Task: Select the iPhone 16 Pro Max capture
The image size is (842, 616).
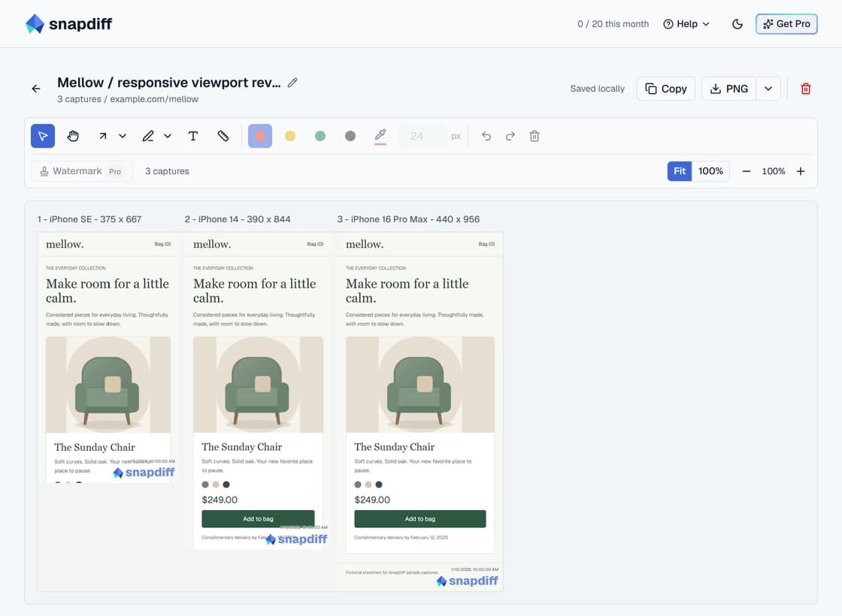Action: point(420,412)
